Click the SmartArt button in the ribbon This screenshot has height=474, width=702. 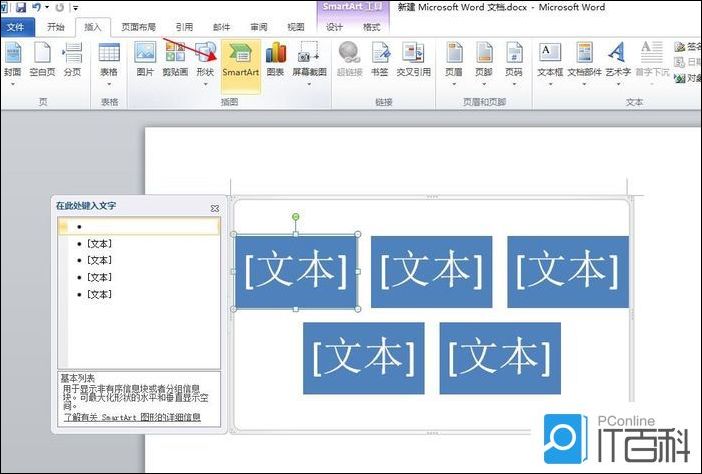[x=240, y=60]
